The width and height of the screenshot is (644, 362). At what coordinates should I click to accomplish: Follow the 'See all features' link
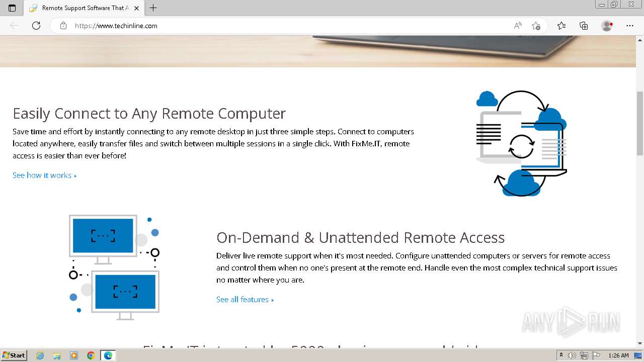click(245, 299)
